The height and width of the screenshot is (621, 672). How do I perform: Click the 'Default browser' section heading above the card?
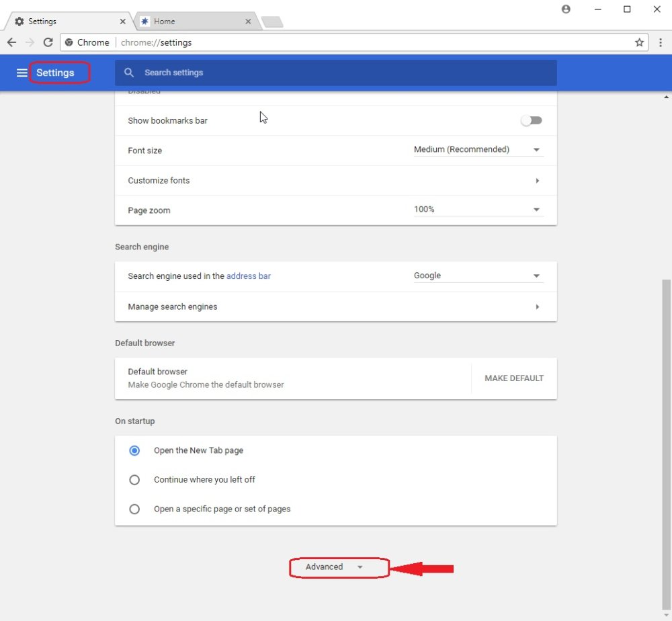145,343
